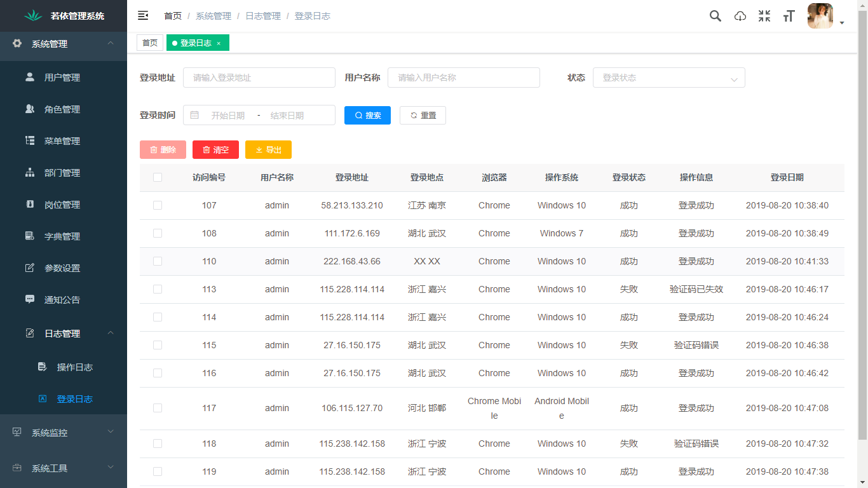The width and height of the screenshot is (868, 488).
Task: Click the dictionary icon for 字典管理
Action: (x=30, y=236)
